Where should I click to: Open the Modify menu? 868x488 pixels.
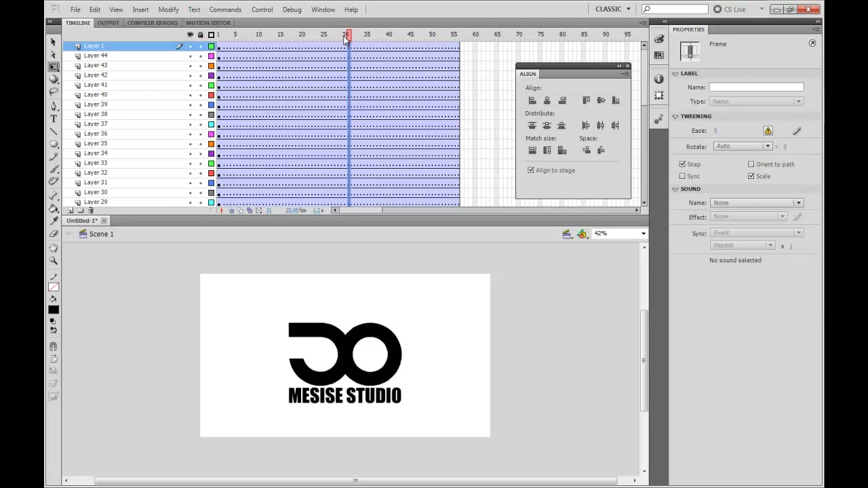[168, 9]
